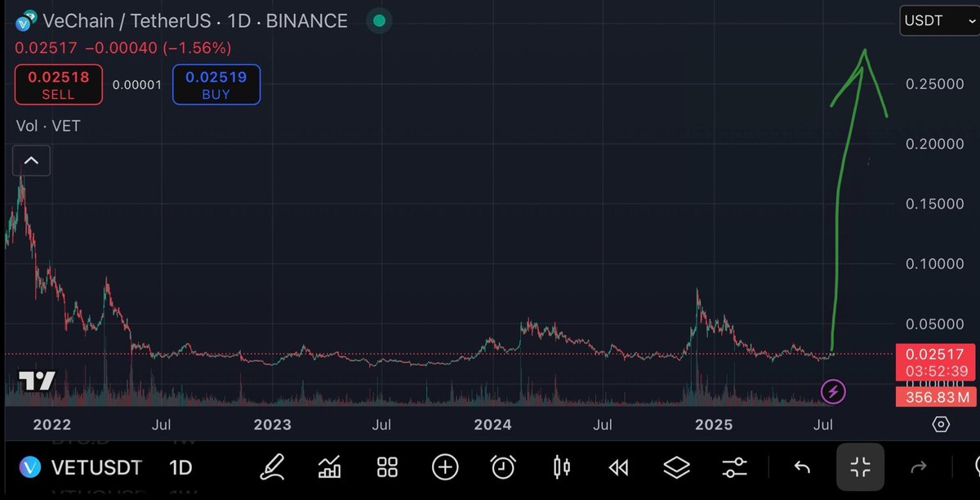Screen dimensions: 980x500
Task: Click the VeChain logo next to VETUSDT
Action: coord(31,467)
